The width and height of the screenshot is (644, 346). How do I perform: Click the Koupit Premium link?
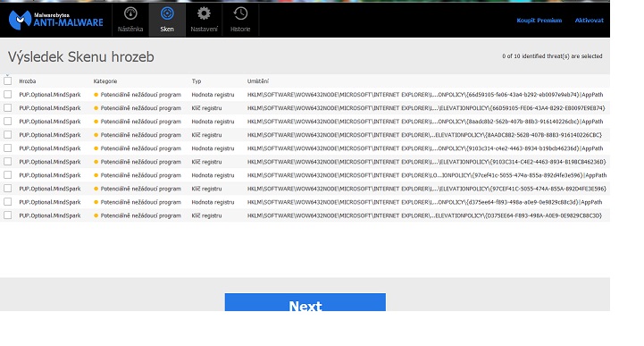click(539, 21)
